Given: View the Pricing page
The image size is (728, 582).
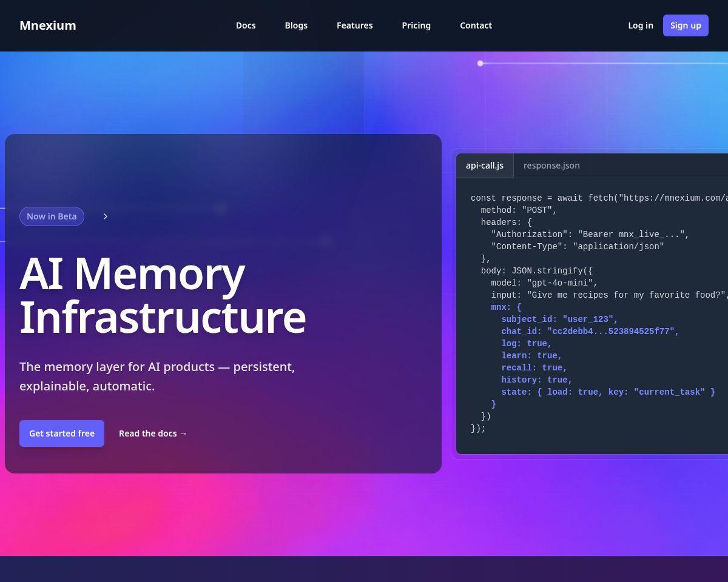Looking at the screenshot, I should [x=416, y=25].
